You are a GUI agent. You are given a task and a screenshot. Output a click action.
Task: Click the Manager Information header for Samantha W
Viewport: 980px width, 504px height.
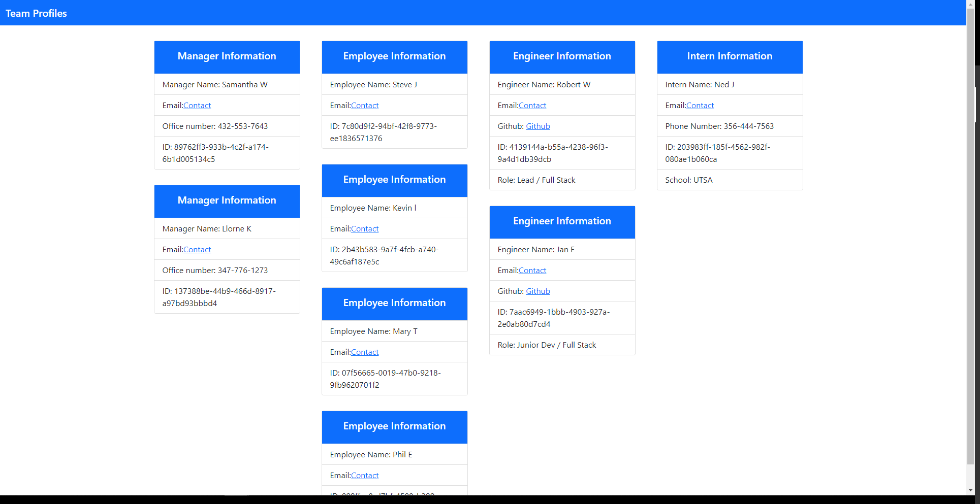pos(227,56)
